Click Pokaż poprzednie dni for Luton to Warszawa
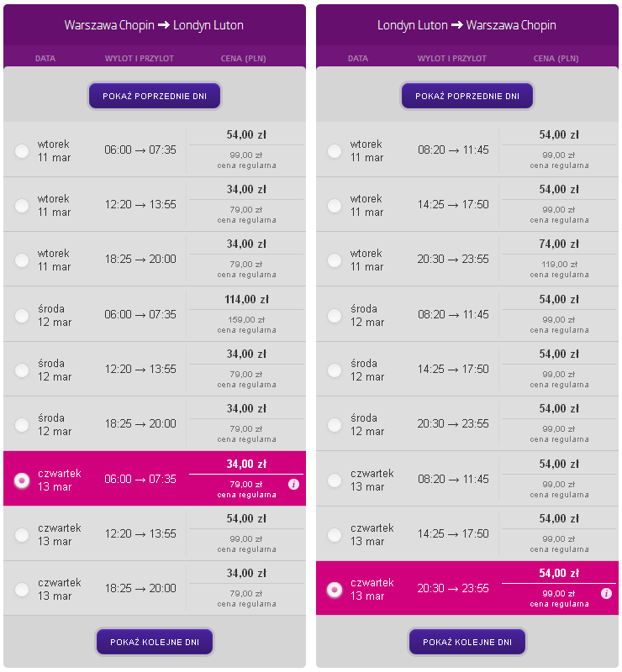The height and width of the screenshot is (672, 622). click(x=467, y=96)
